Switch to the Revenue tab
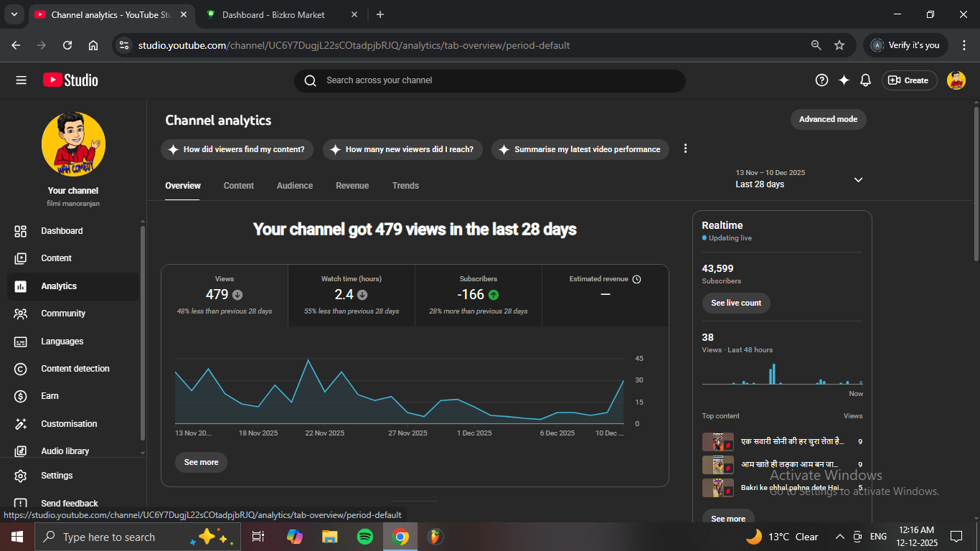Image resolution: width=980 pixels, height=551 pixels. pos(352,186)
